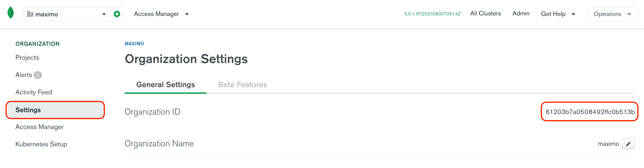Click the MAXIMO breadcrumb link
The image size is (644, 168).
134,44
